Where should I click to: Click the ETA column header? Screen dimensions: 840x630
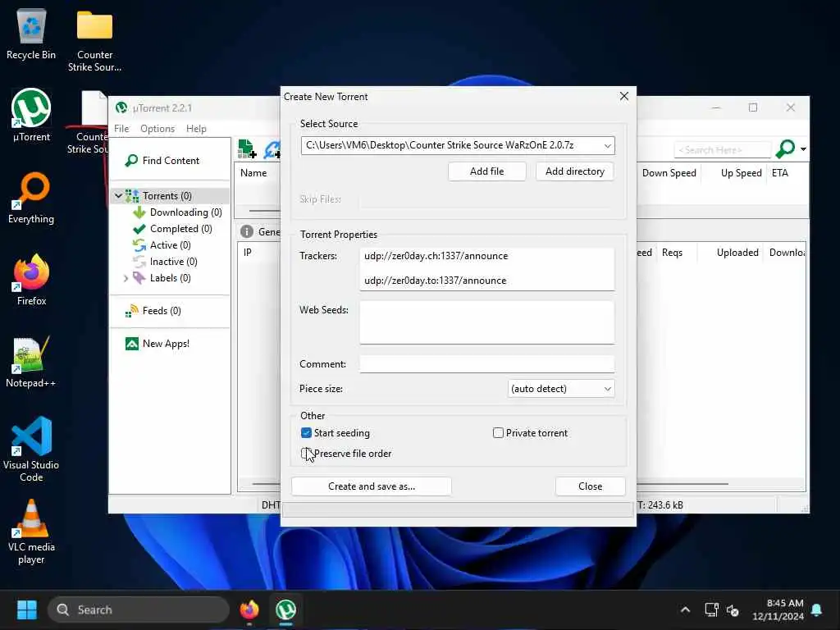point(779,173)
